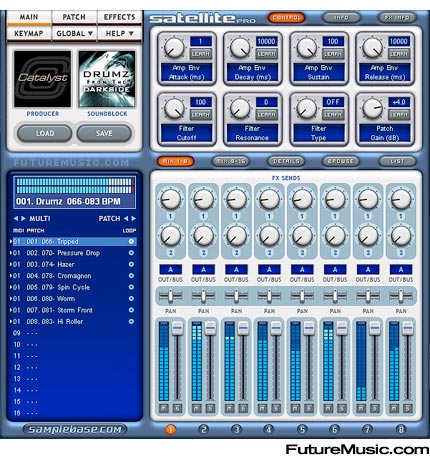Select mixer channel number 5
This screenshot has width=430, height=465.
point(302,429)
